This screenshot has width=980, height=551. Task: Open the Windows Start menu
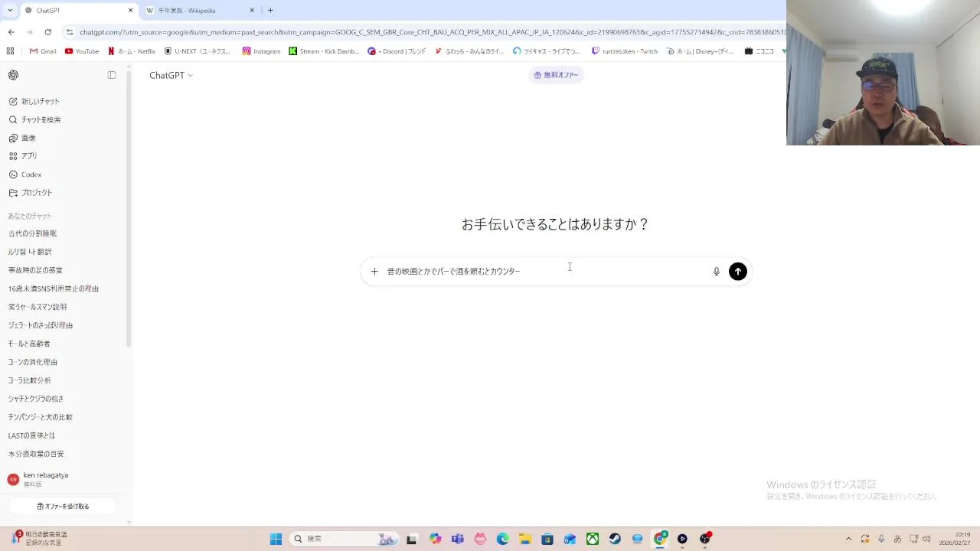[276, 539]
